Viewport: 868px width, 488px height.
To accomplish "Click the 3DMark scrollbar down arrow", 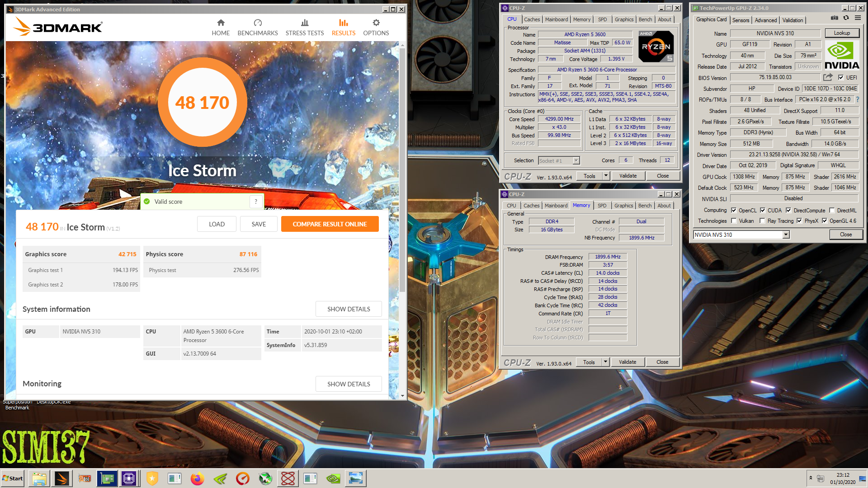I will (x=402, y=396).
